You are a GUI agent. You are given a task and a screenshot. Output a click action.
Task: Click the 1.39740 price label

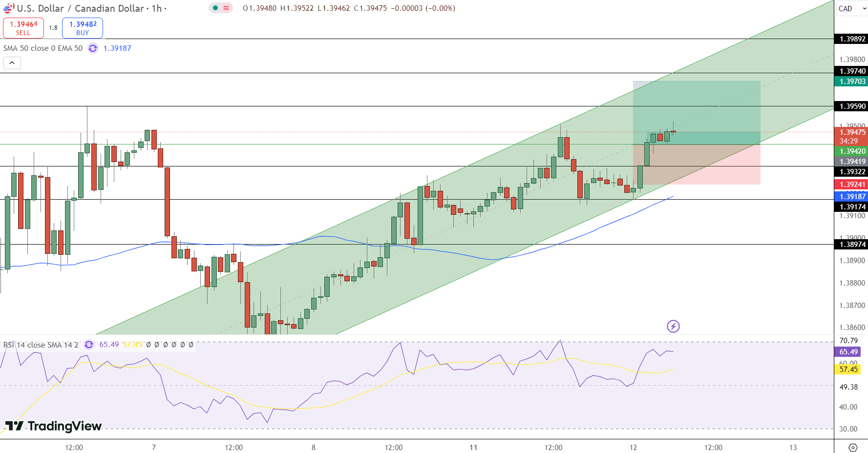click(851, 71)
